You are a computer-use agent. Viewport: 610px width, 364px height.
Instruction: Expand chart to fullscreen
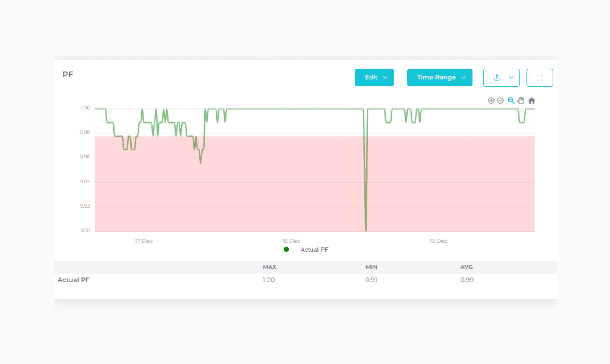539,78
